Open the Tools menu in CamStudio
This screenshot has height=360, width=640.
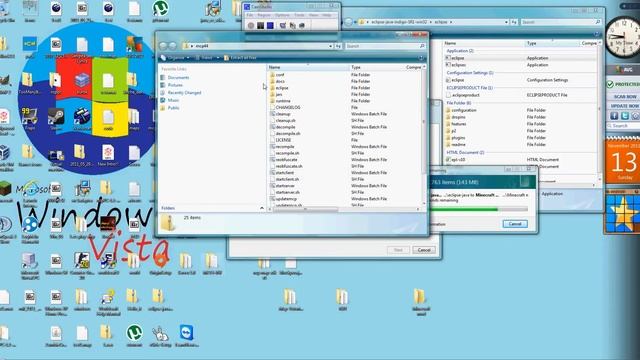coord(299,15)
